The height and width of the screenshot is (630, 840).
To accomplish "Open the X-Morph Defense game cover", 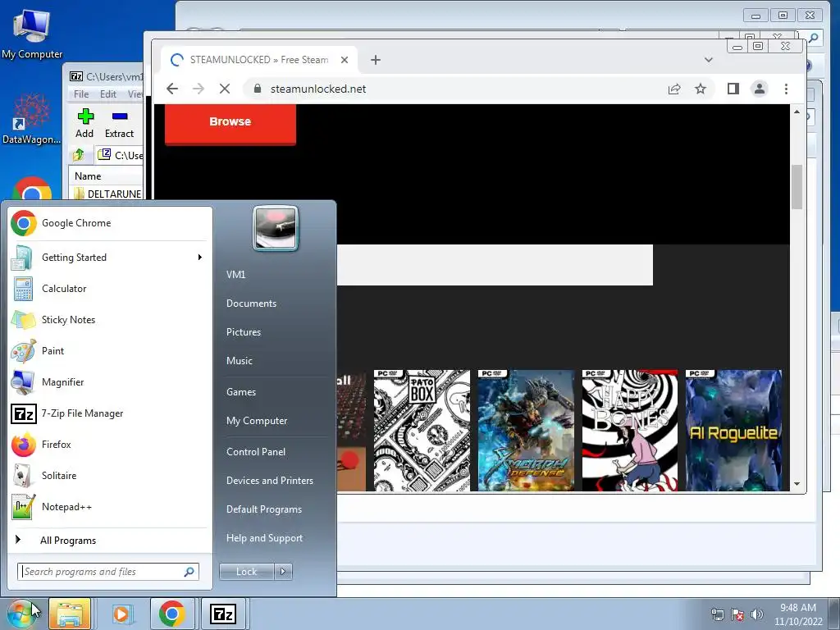I will pyautogui.click(x=526, y=430).
